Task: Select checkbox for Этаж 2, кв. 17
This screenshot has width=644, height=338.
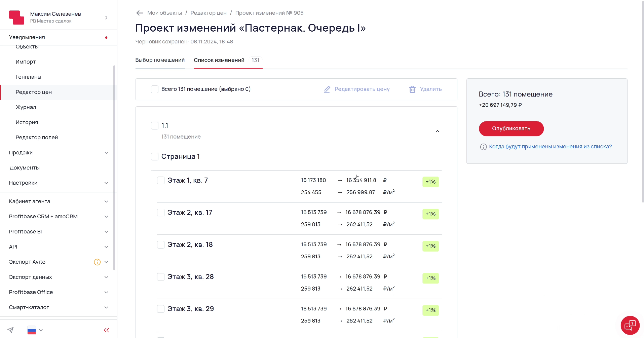Action: click(161, 213)
